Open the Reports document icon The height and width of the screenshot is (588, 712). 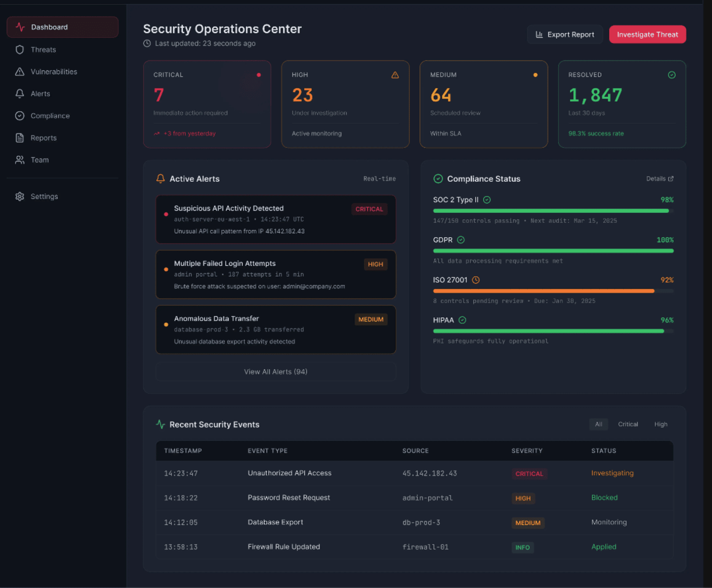(20, 138)
